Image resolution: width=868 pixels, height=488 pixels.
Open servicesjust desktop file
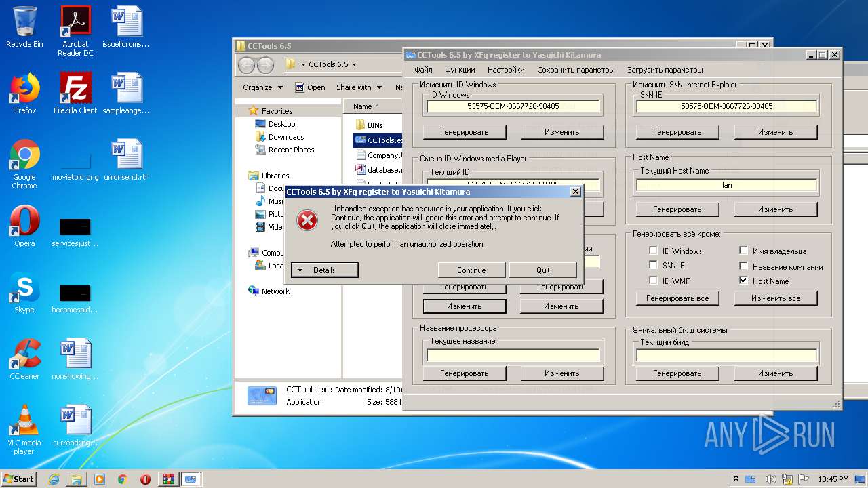(x=75, y=232)
